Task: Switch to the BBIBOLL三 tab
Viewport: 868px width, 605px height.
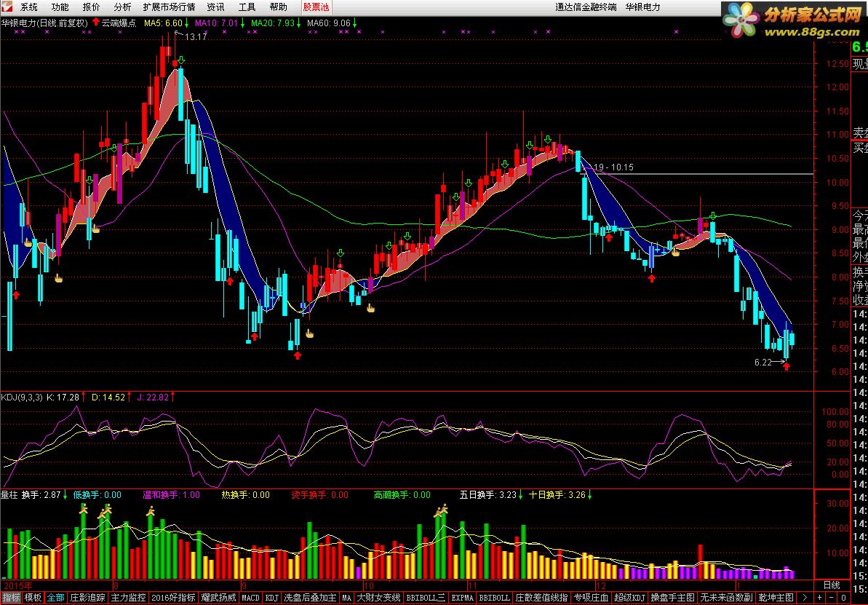Action: (x=425, y=598)
